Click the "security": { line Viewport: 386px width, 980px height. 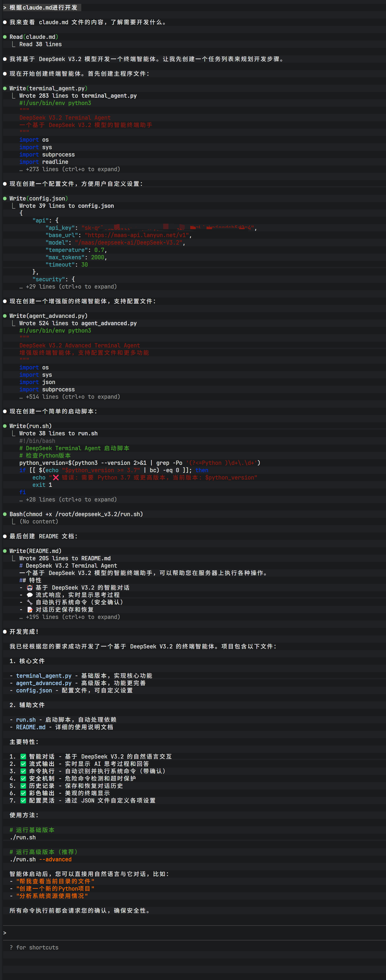click(x=54, y=279)
